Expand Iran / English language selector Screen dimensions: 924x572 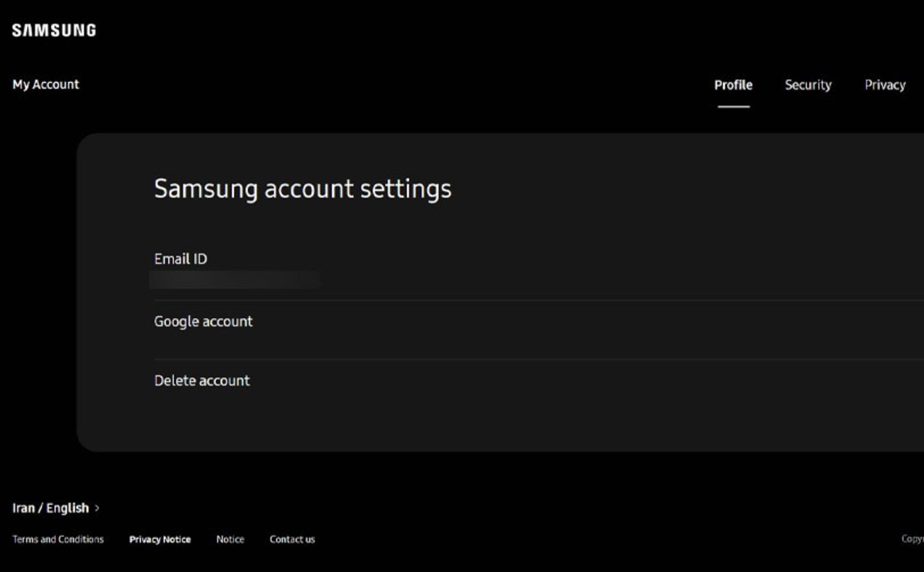pos(56,507)
